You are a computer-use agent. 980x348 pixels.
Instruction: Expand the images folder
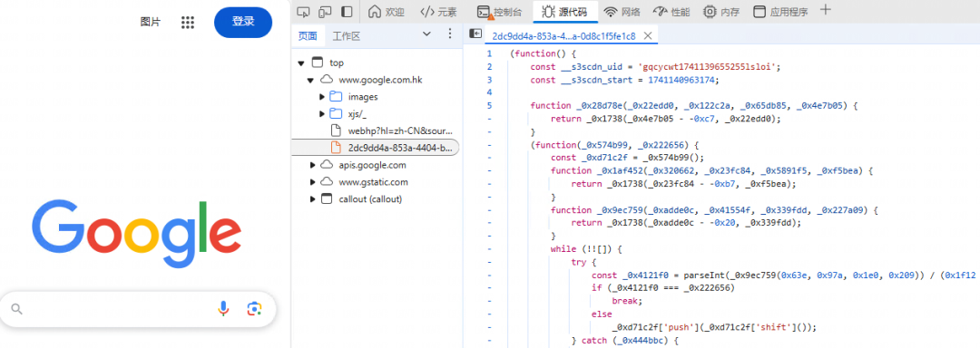[x=322, y=97]
